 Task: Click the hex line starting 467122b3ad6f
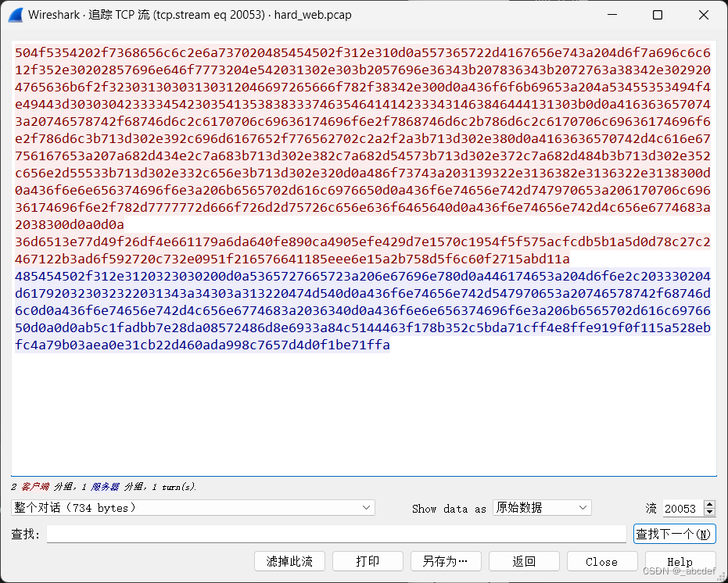292,259
